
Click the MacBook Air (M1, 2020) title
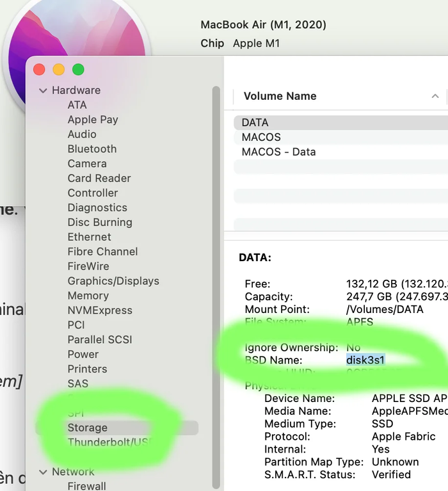[x=263, y=25]
